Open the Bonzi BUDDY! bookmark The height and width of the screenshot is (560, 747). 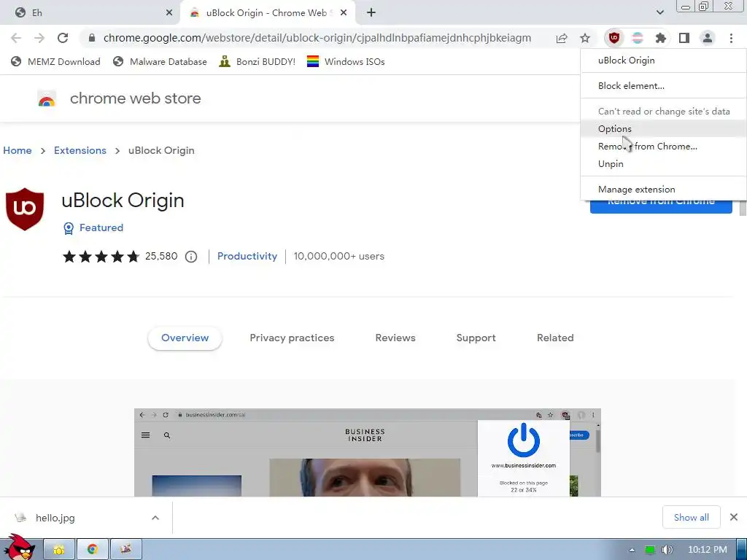258,61
